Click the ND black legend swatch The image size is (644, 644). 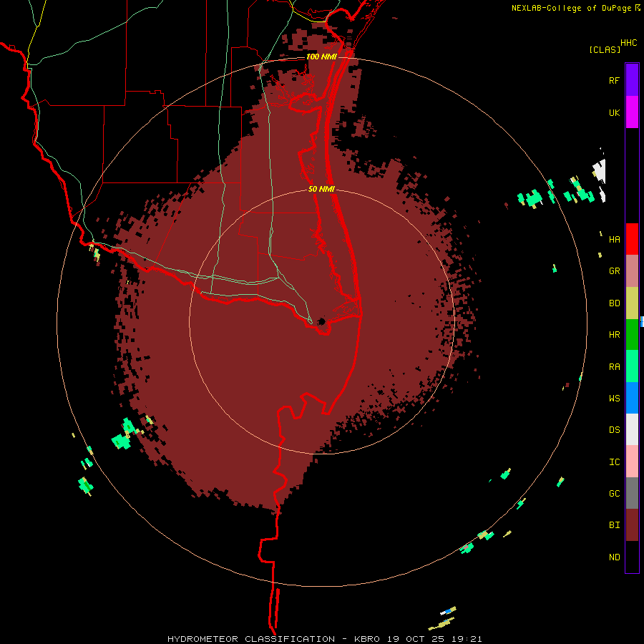(632, 557)
